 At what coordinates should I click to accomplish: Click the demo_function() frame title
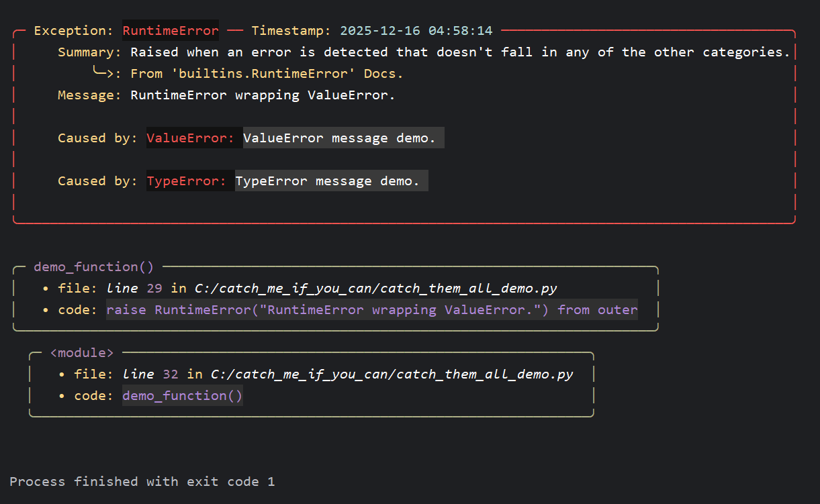[94, 267]
